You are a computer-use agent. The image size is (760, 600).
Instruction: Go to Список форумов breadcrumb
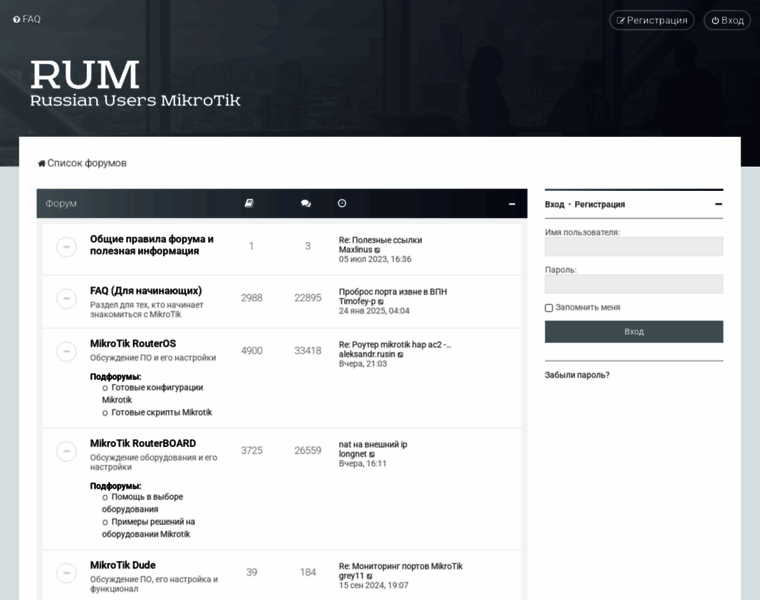pyautogui.click(x=87, y=163)
